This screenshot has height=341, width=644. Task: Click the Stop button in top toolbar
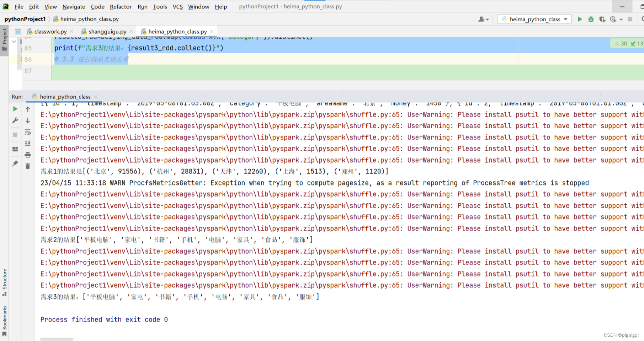(x=630, y=19)
